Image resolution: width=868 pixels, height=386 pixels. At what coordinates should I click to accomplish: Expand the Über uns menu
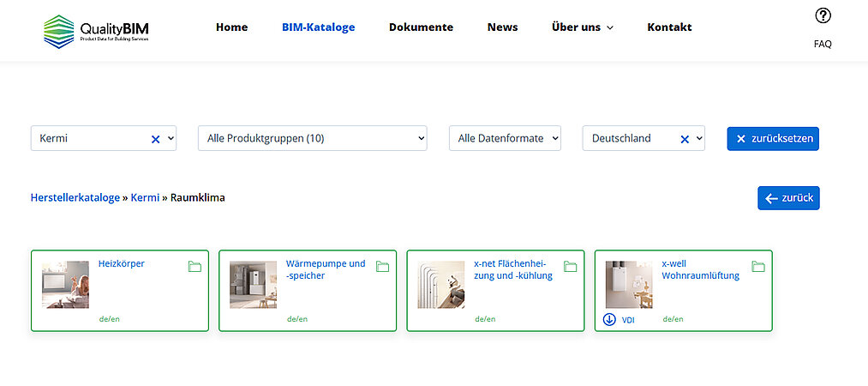click(583, 27)
